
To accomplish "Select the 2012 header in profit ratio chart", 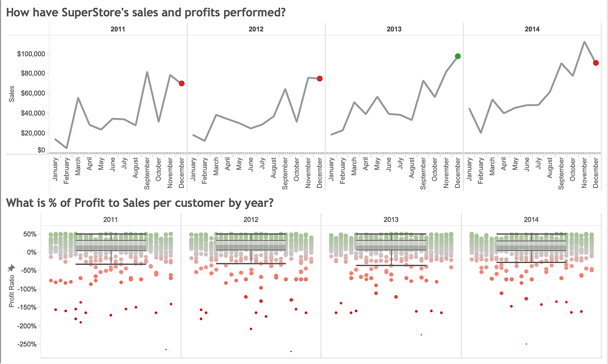I will pyautogui.click(x=251, y=220).
